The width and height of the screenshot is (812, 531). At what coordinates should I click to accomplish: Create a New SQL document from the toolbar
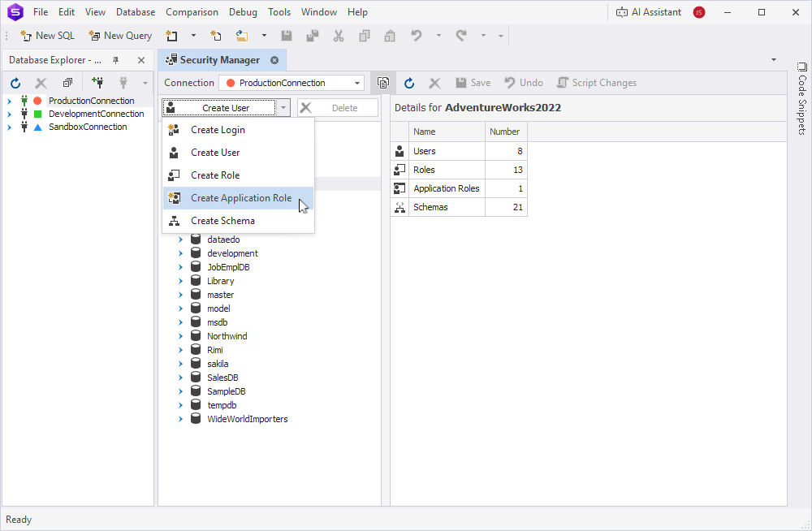click(x=46, y=36)
